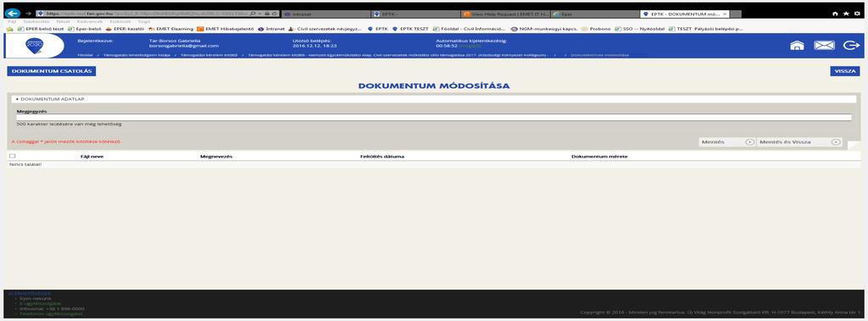Open the Főoldal - Civil Információ bookmark
Viewport: 868px width, 321px height.
click(469, 29)
